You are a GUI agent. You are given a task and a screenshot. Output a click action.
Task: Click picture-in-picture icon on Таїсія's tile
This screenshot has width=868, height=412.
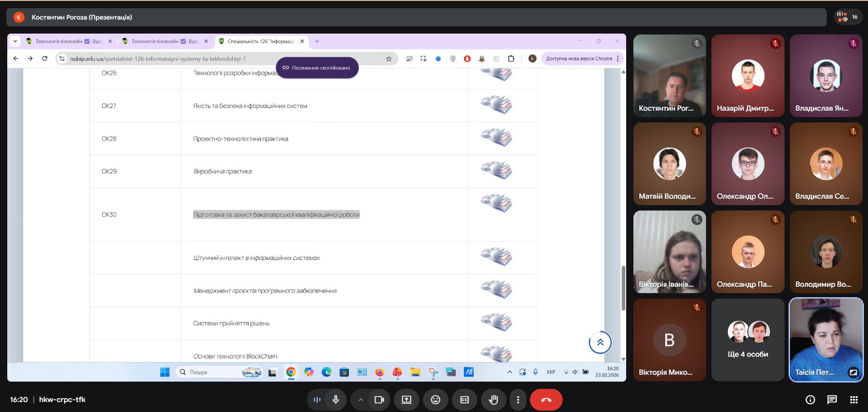(853, 373)
